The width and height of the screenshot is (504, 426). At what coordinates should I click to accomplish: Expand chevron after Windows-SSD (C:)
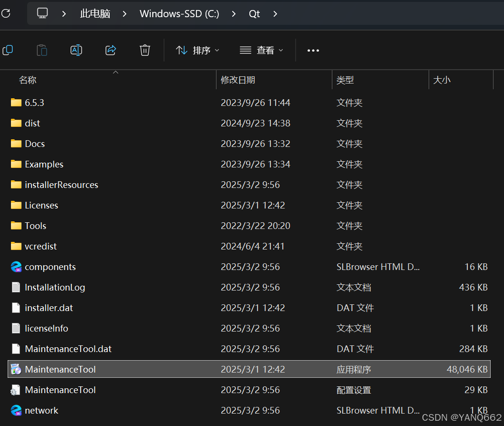[234, 14]
